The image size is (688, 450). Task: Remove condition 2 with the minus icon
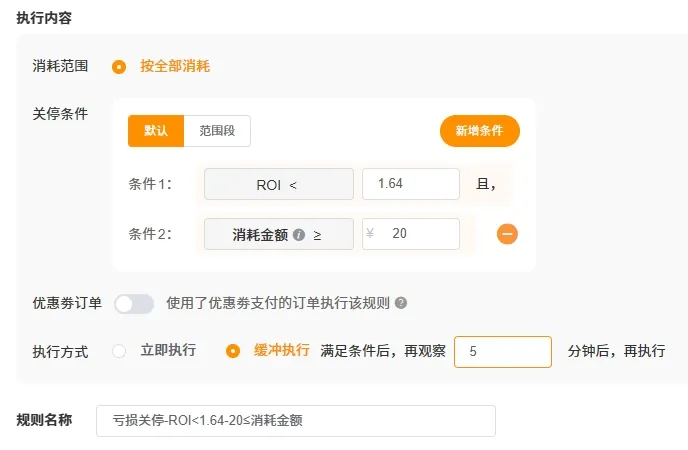pyautogui.click(x=507, y=234)
